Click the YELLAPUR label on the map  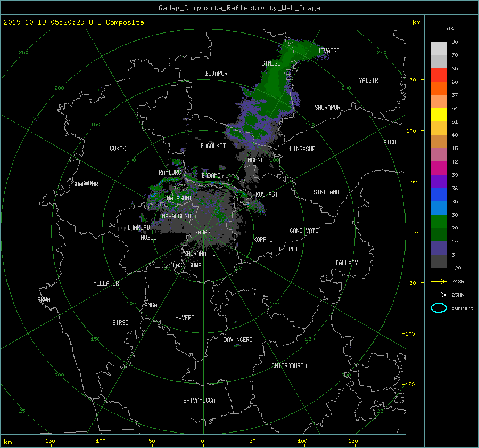106,283
